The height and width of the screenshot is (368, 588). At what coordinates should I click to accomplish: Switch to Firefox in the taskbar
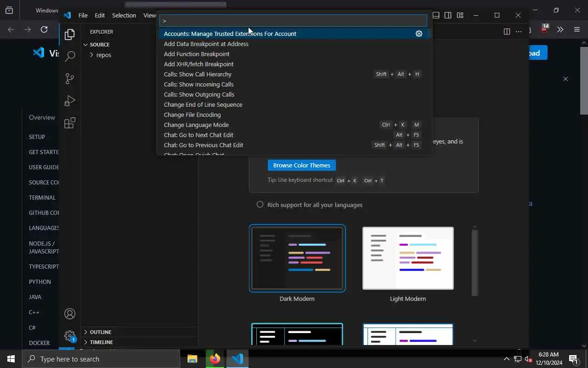tap(215, 359)
